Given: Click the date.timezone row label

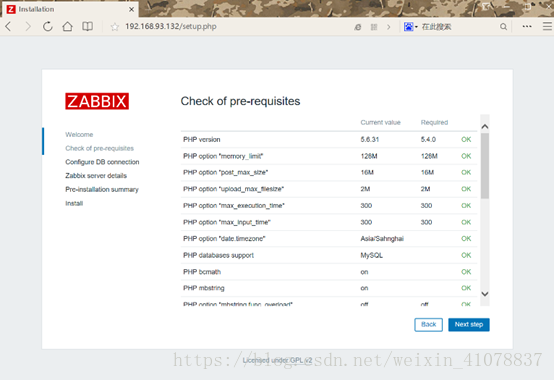Looking at the screenshot, I should coord(224,239).
